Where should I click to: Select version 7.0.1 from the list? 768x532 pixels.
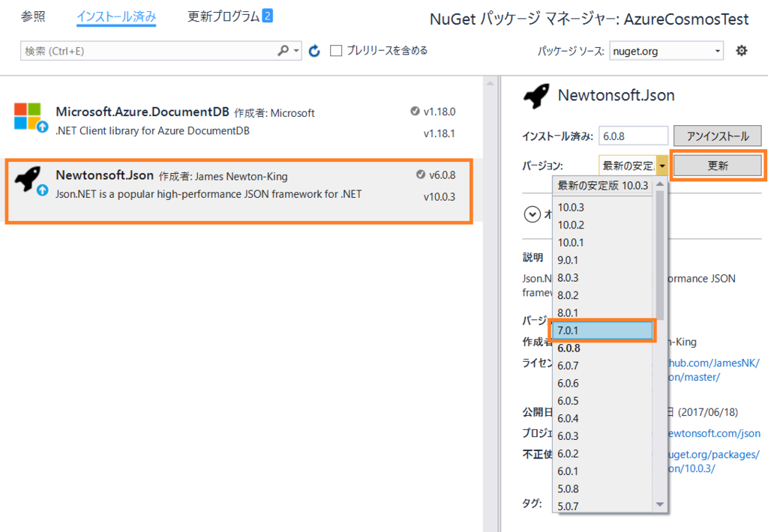point(602,330)
